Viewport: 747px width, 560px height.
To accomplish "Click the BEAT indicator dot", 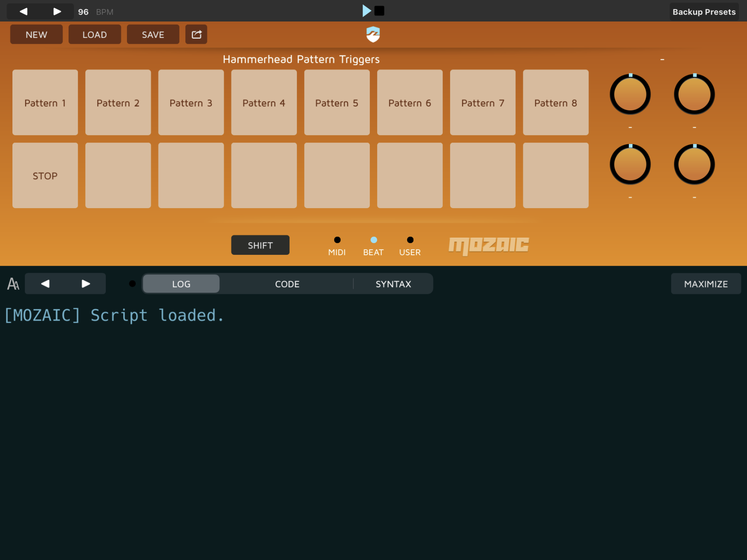I will (x=374, y=240).
